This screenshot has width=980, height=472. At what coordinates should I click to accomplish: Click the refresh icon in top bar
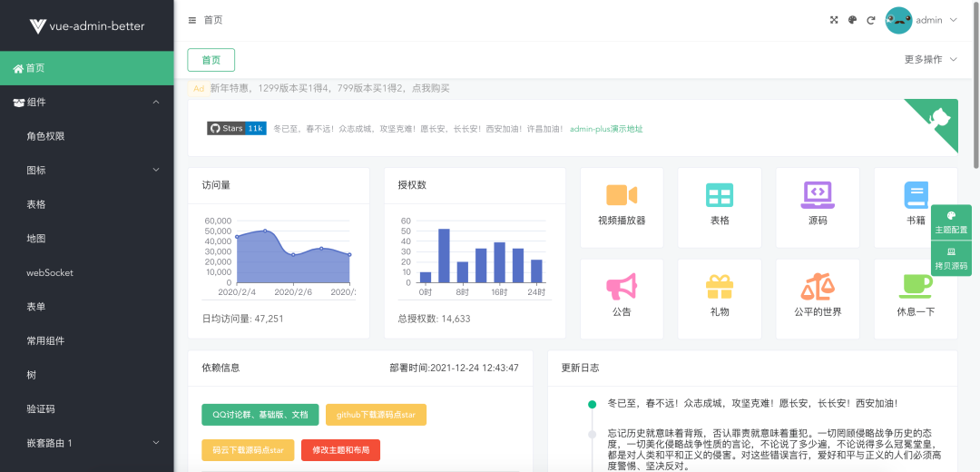(870, 20)
